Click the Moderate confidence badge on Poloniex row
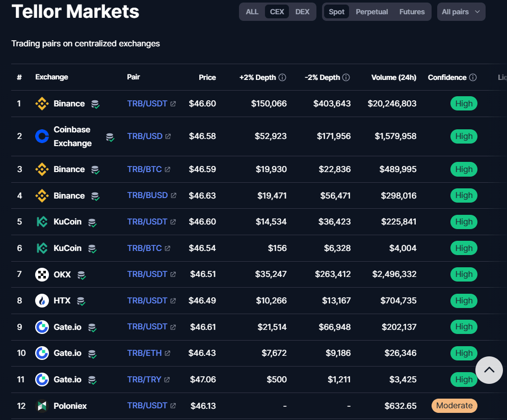Screen dimensions: 507x420 pos(454,406)
